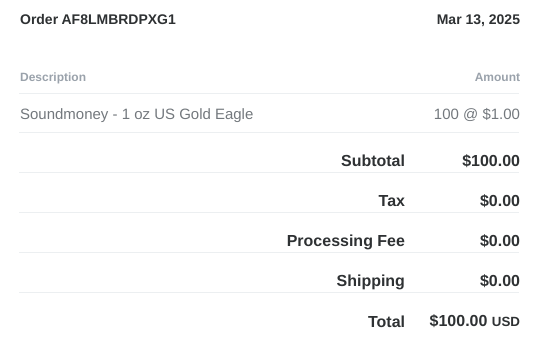Click the quantity and price 100 @ $1.00
Image resolution: width=547 pixels, height=360 pixels.
pos(477,114)
